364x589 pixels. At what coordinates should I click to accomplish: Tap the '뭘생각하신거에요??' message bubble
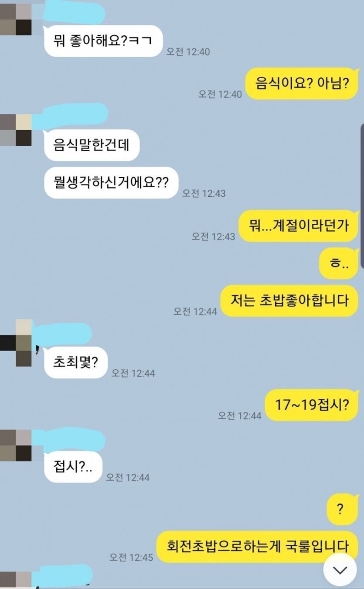coord(112,182)
